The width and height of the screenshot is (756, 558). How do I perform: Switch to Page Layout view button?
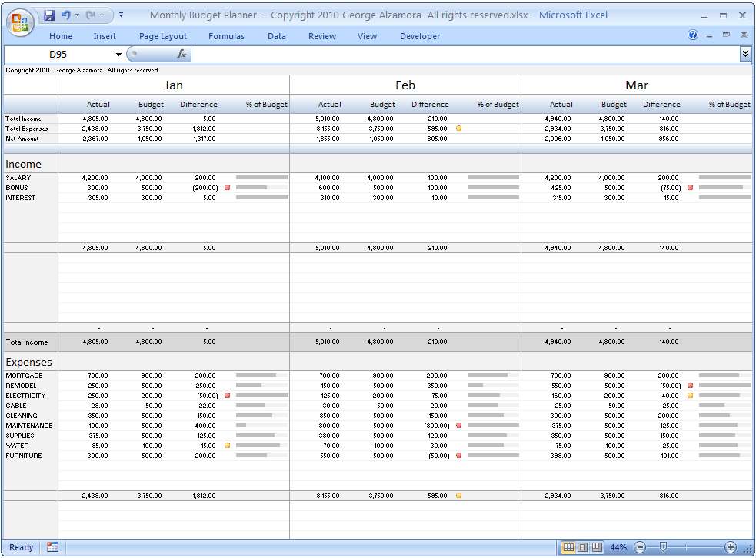tap(582, 547)
